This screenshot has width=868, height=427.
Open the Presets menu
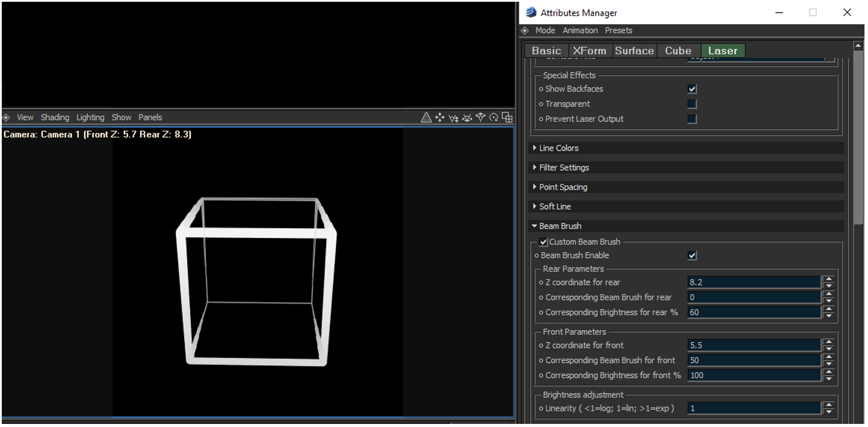tap(618, 30)
